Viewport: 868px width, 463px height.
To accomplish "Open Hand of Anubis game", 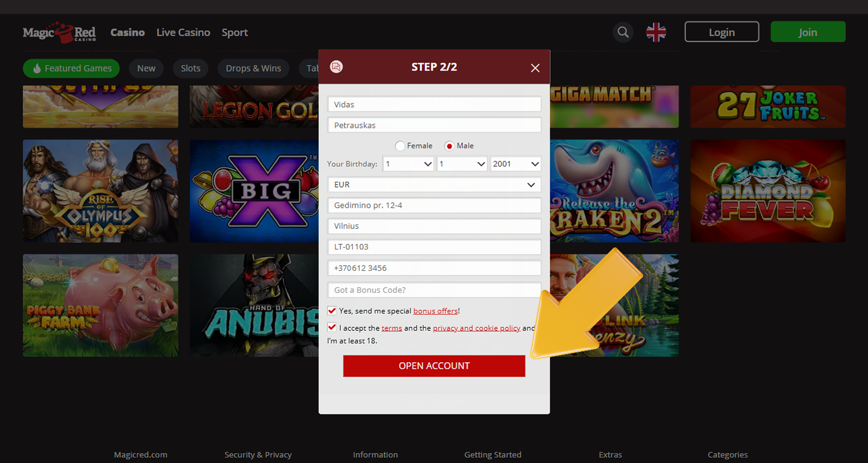I will 254,306.
